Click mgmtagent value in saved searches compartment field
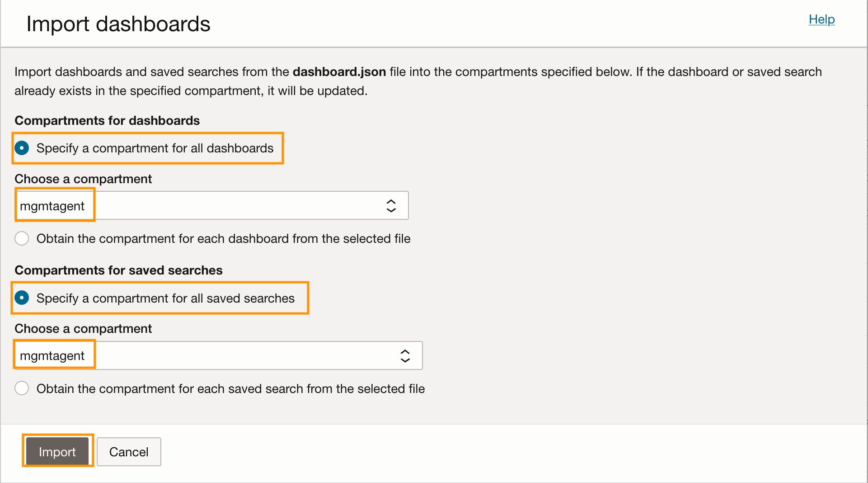Viewport: 868px width, 483px height. click(x=52, y=356)
